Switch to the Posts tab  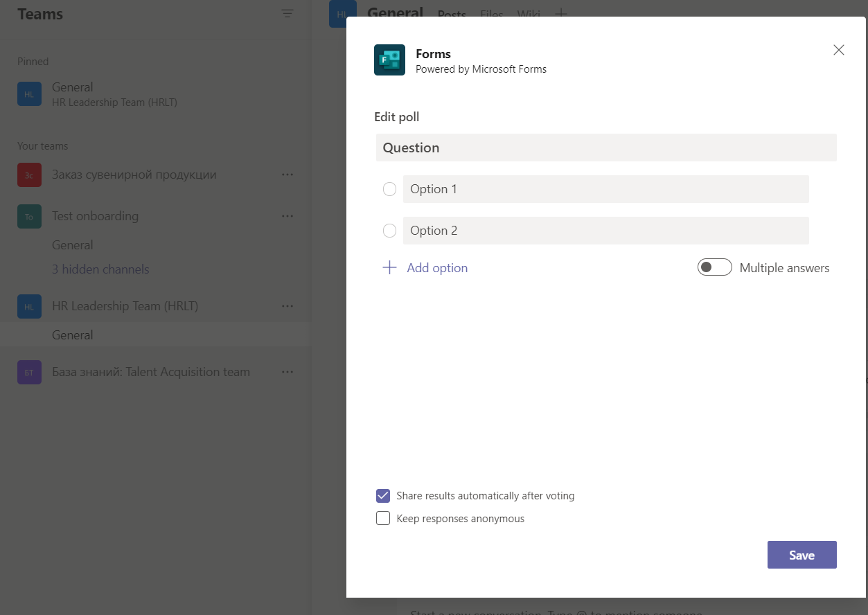coord(452,14)
